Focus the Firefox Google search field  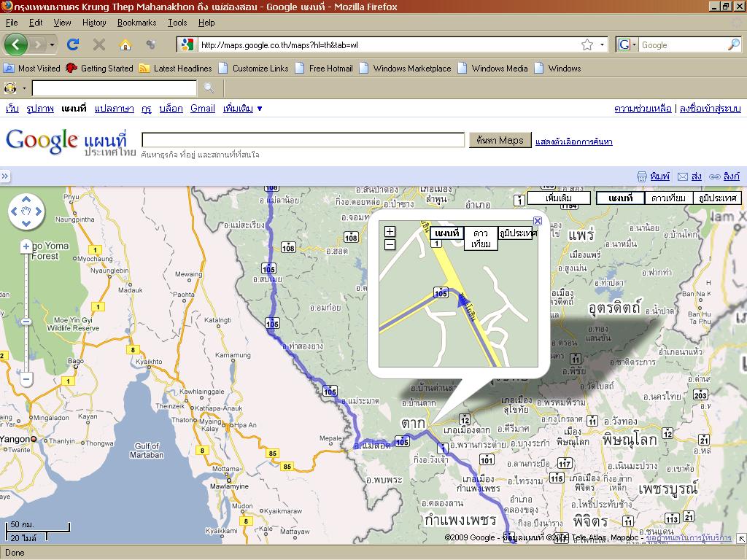(682, 44)
